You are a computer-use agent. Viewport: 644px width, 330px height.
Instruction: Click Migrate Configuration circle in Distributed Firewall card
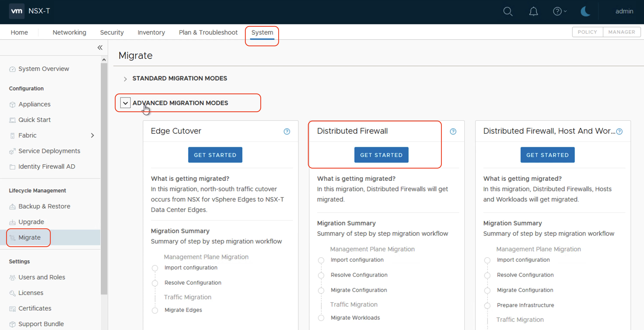tap(321, 290)
